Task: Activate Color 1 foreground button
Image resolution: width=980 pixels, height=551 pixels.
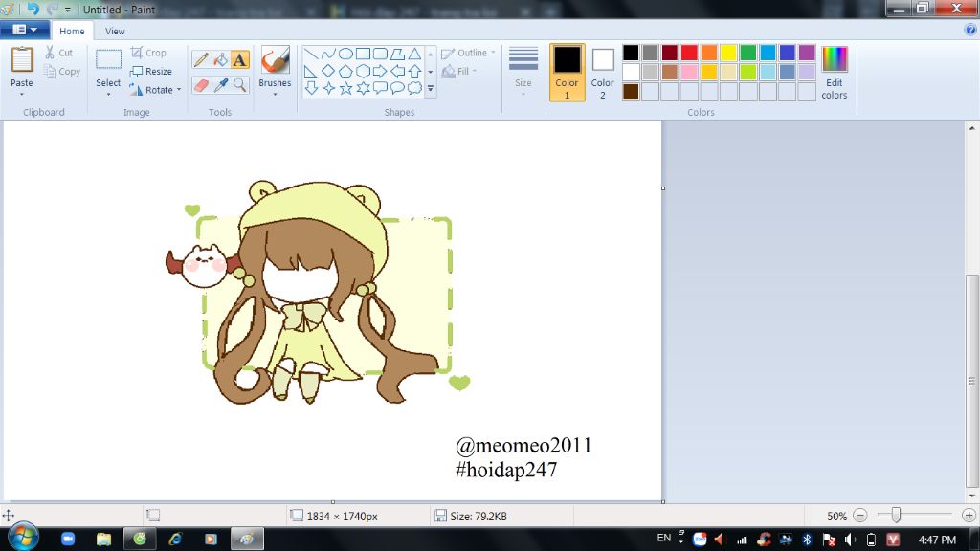Action: 567,72
